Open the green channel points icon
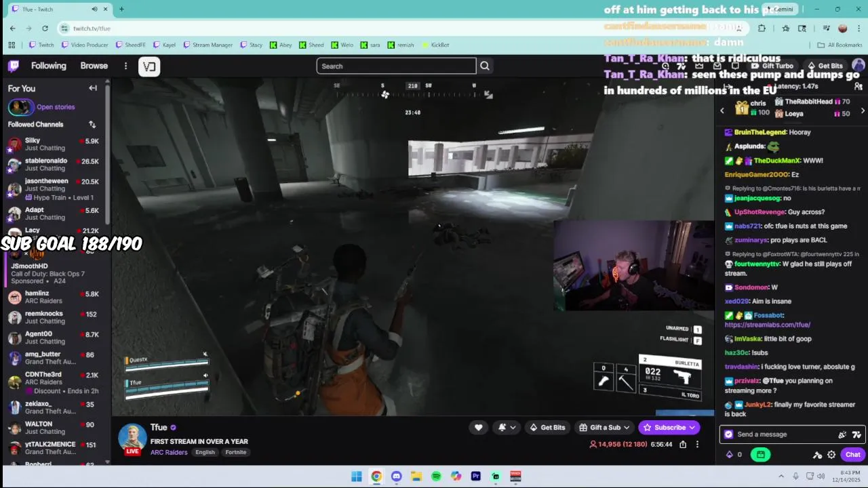This screenshot has height=488, width=868. [761, 455]
